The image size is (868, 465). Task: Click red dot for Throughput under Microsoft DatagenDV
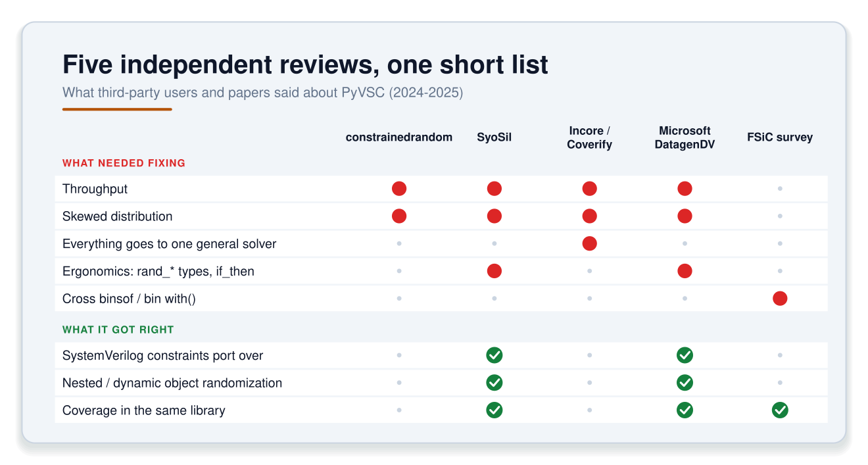pos(685,189)
